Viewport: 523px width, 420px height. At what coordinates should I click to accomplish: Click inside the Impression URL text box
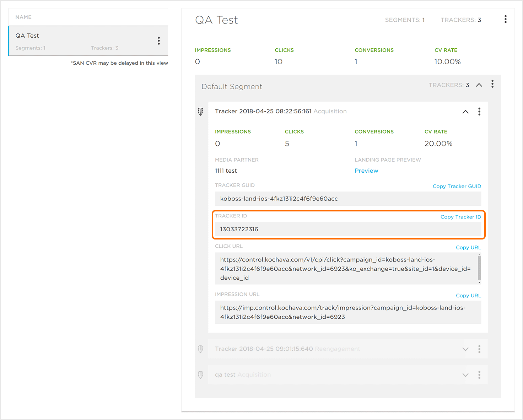click(348, 312)
